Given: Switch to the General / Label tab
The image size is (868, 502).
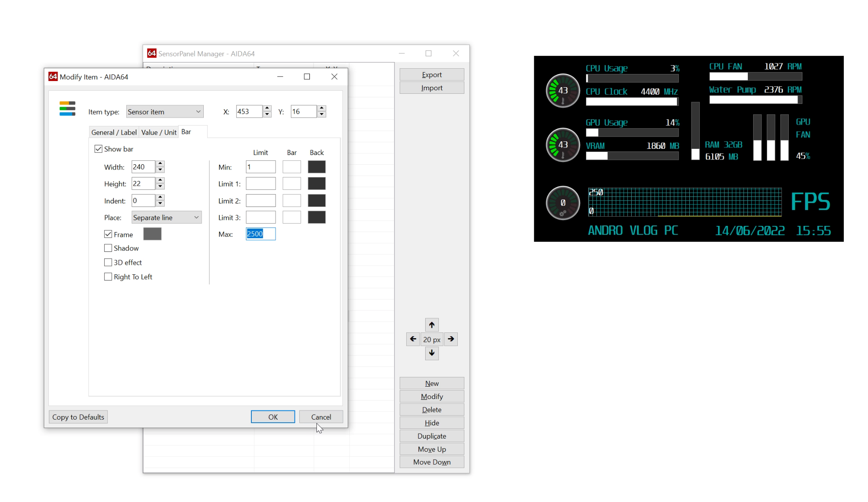Looking at the screenshot, I should [x=114, y=132].
